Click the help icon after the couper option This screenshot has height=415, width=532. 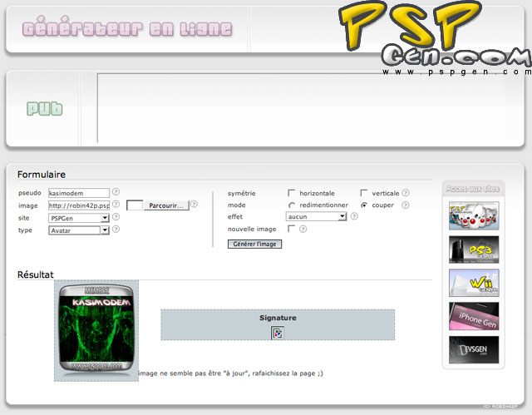[x=406, y=205]
